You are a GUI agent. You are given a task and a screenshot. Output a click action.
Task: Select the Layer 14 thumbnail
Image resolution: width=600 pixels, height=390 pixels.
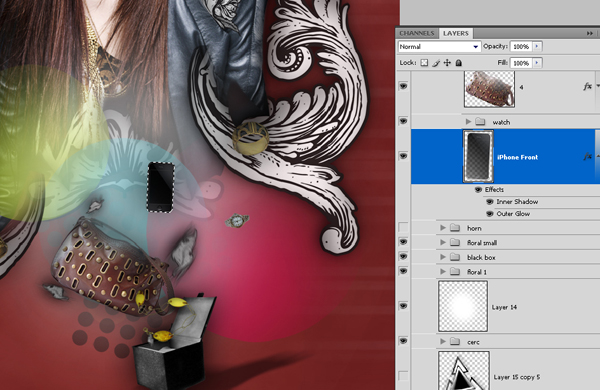click(x=463, y=306)
